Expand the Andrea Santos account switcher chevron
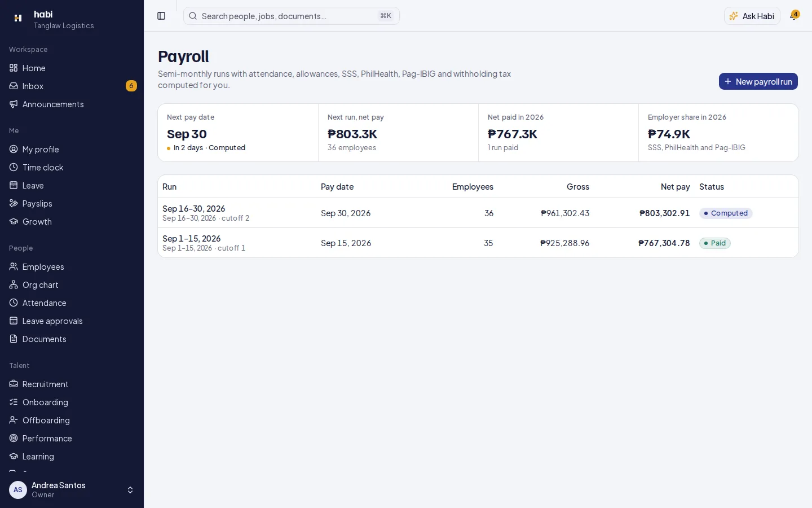 point(130,490)
